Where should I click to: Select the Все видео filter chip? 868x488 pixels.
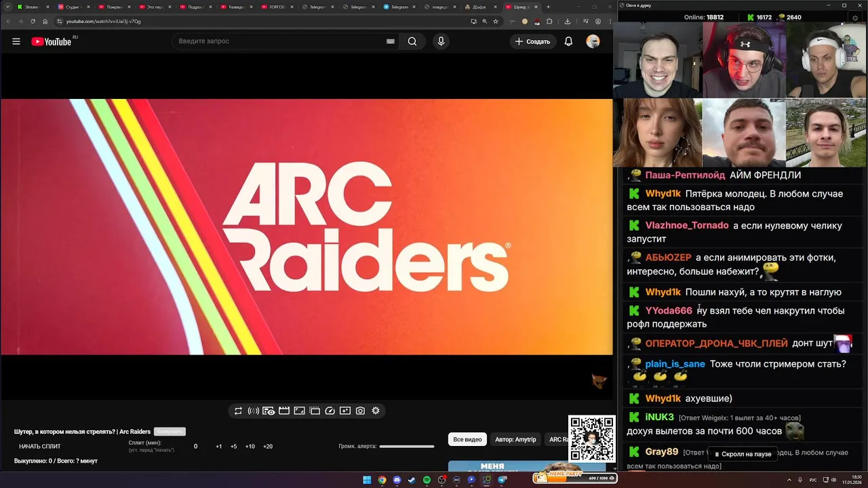tap(467, 439)
